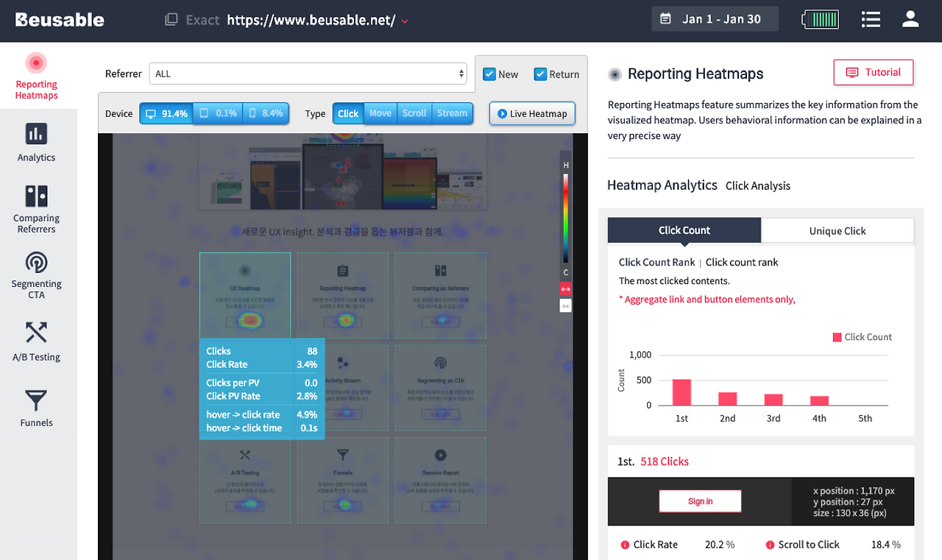This screenshot has height=560, width=942.
Task: Click the Clicks 88 tooltip row
Action: (x=262, y=351)
